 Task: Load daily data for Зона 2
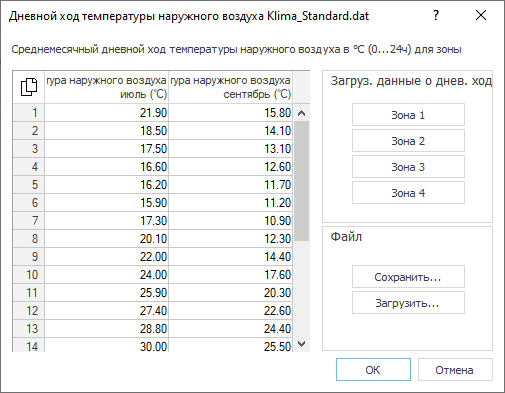point(408,141)
